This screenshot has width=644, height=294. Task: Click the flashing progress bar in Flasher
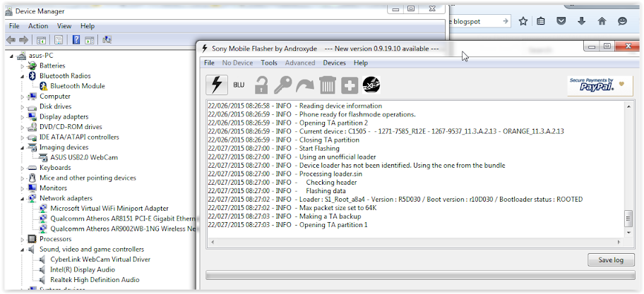[x=419, y=276]
